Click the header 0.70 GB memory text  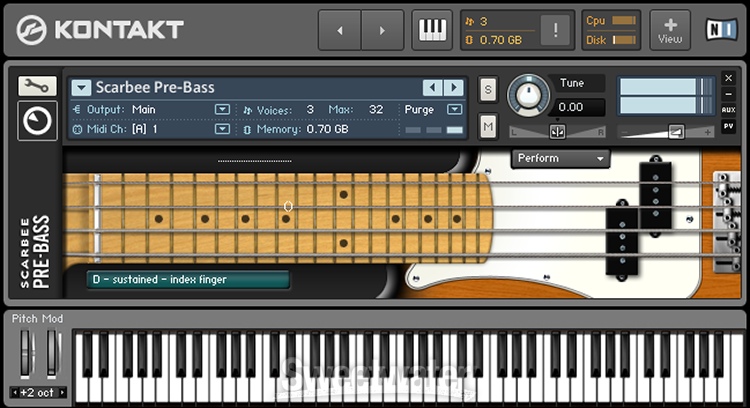tap(500, 40)
